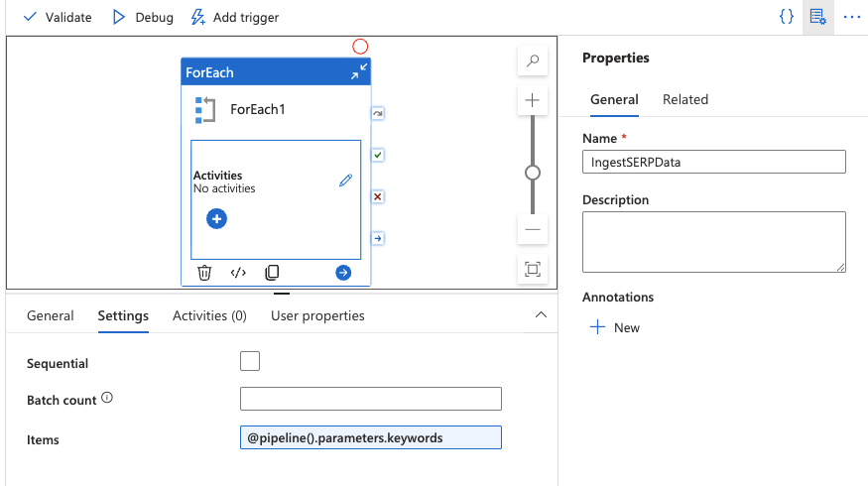Click the green success output connector

pyautogui.click(x=378, y=156)
